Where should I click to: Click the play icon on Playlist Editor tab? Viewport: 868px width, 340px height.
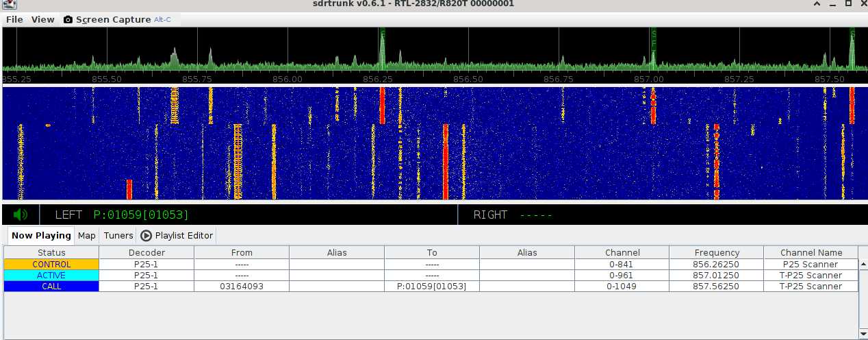[x=146, y=236]
